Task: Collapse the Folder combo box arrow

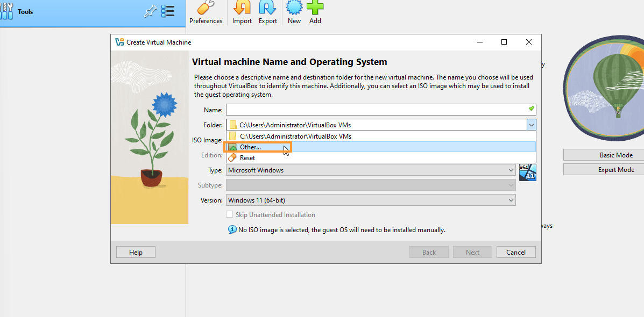Action: pos(531,125)
